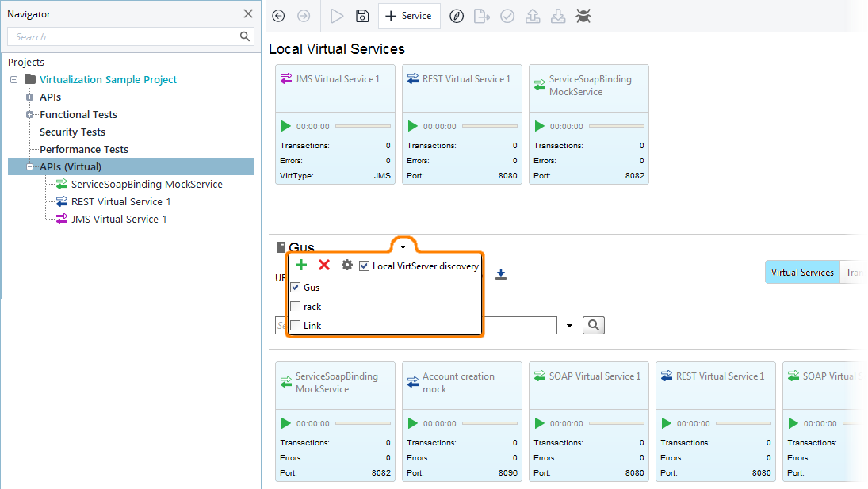Click inside the Navigator search box
Viewport: 868px width, 489px height.
pos(119,36)
